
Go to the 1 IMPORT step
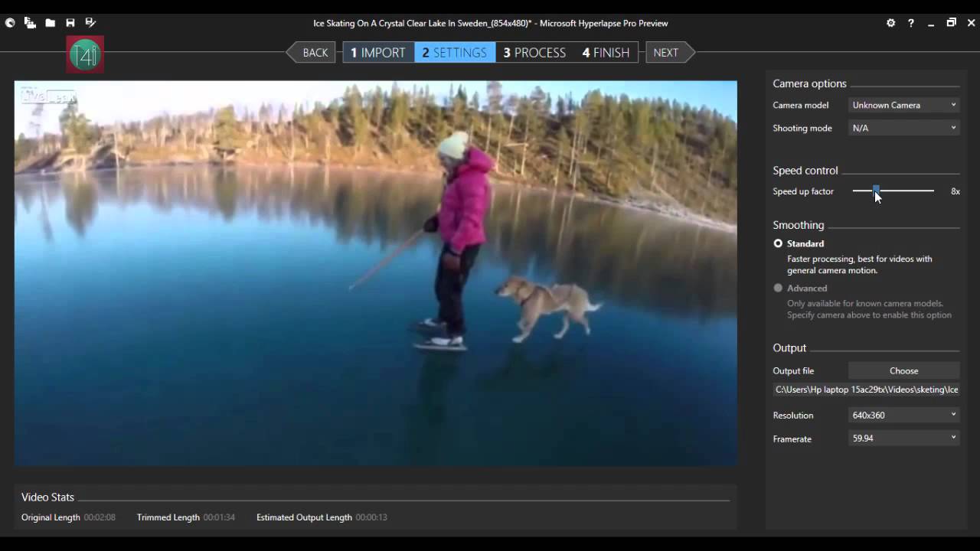[x=378, y=52]
